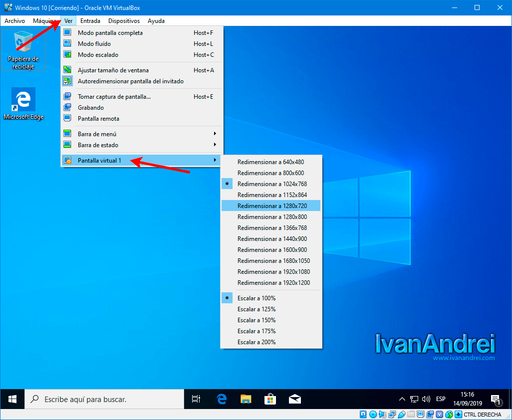Open the Máquina menu
The height and width of the screenshot is (420, 512).
tap(45, 21)
